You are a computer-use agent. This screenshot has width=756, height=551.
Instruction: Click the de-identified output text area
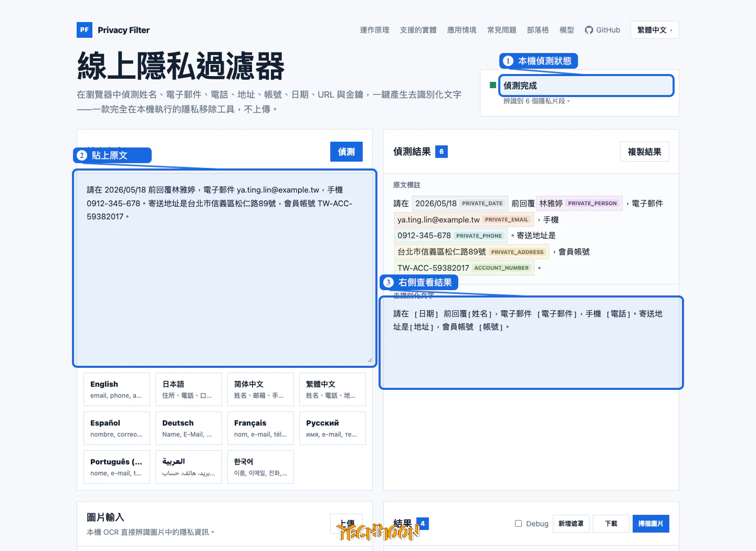click(531, 343)
